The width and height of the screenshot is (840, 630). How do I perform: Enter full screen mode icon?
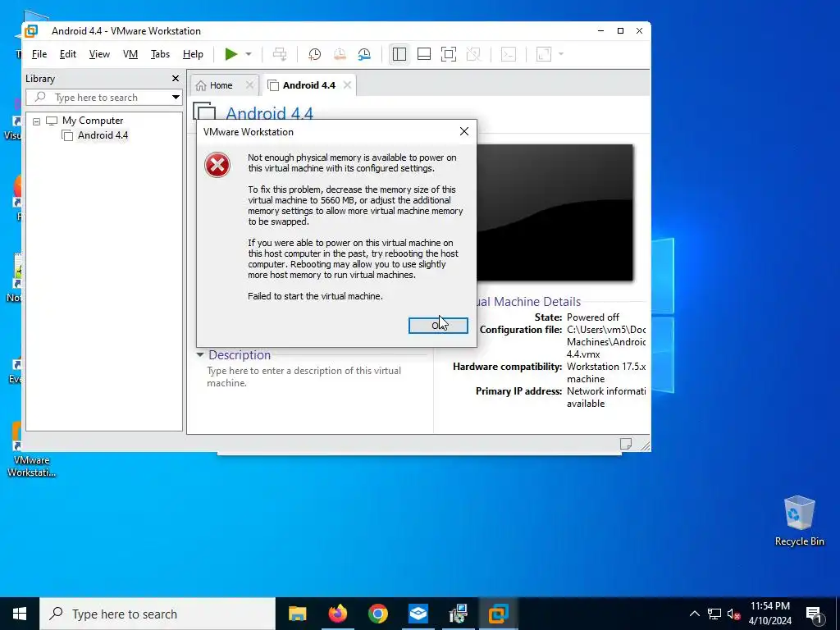449,54
